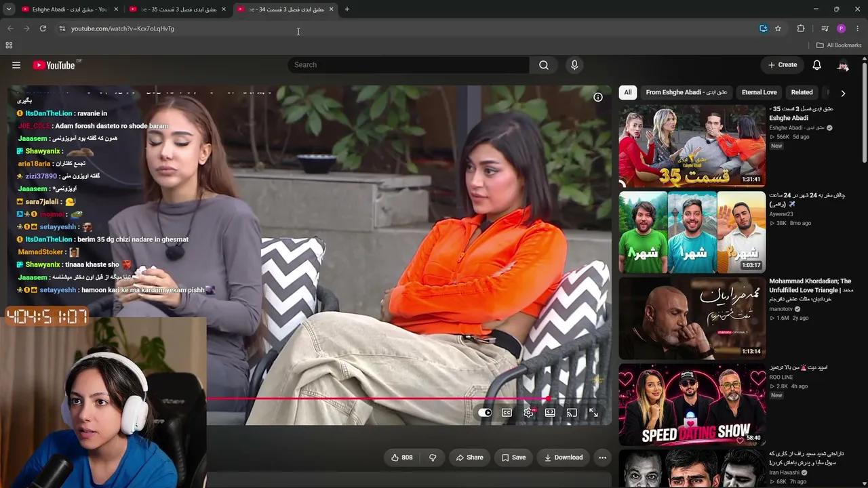Viewport: 868px width, 488px height.
Task: Show more filter chips with the right arrow
Action: 843,93
